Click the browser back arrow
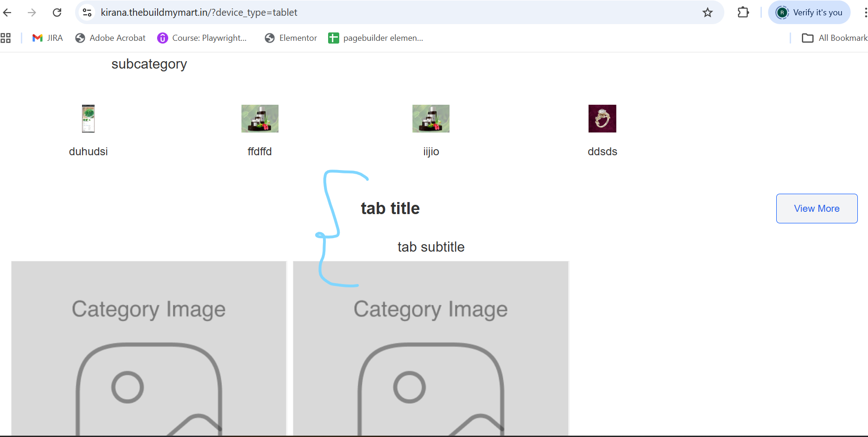868x437 pixels. [7, 13]
